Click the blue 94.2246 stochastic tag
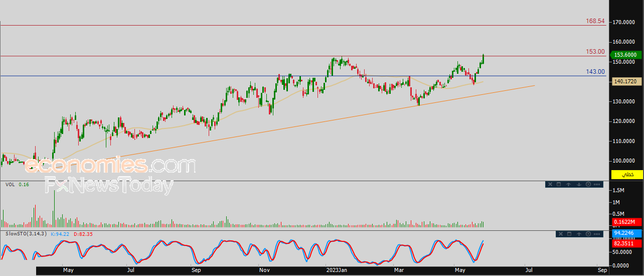The height and width of the screenshot is (276, 644). tap(627, 233)
